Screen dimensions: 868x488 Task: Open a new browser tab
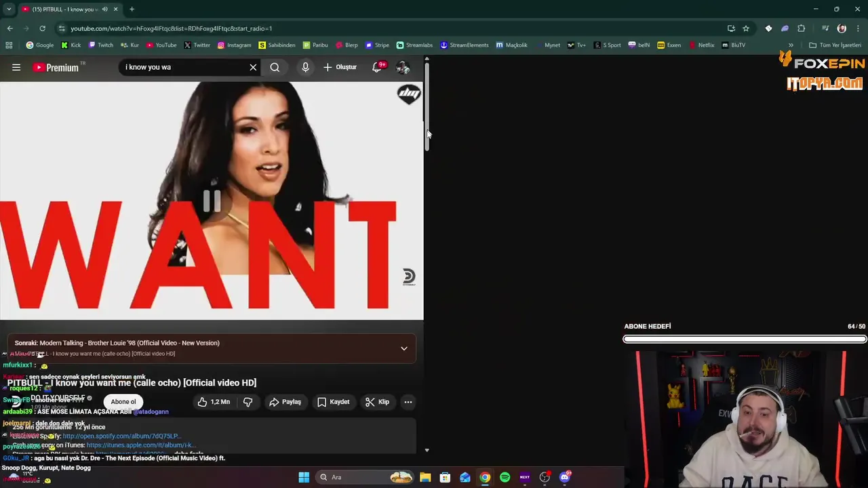tap(132, 9)
